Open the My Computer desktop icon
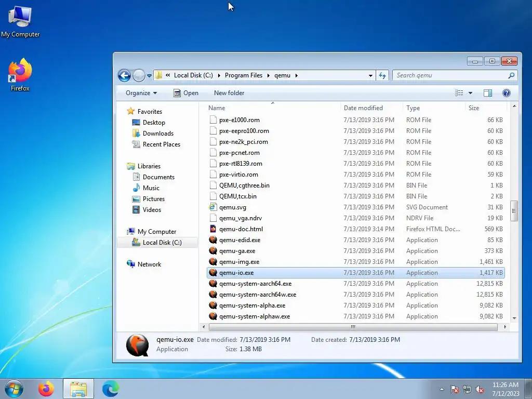This screenshot has width=532, height=399. [20, 21]
